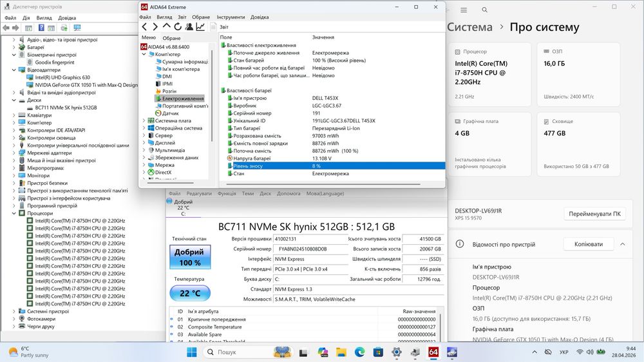Open CrystalDiskInfo Функція menu
Screen dimensions: 644x362
pyautogui.click(x=227, y=193)
